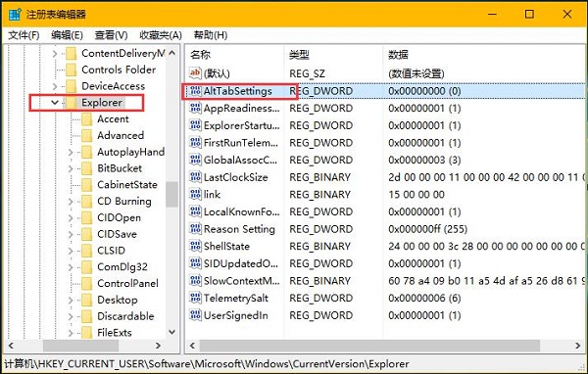Viewport: 588px width, 374px height.
Task: Click tree pane scroll down arrow
Action: pyautogui.click(x=172, y=332)
